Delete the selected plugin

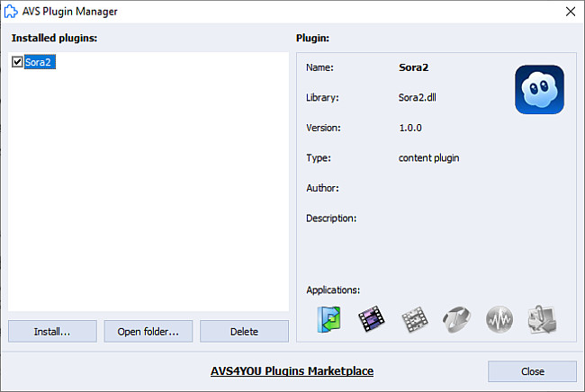pyautogui.click(x=244, y=331)
